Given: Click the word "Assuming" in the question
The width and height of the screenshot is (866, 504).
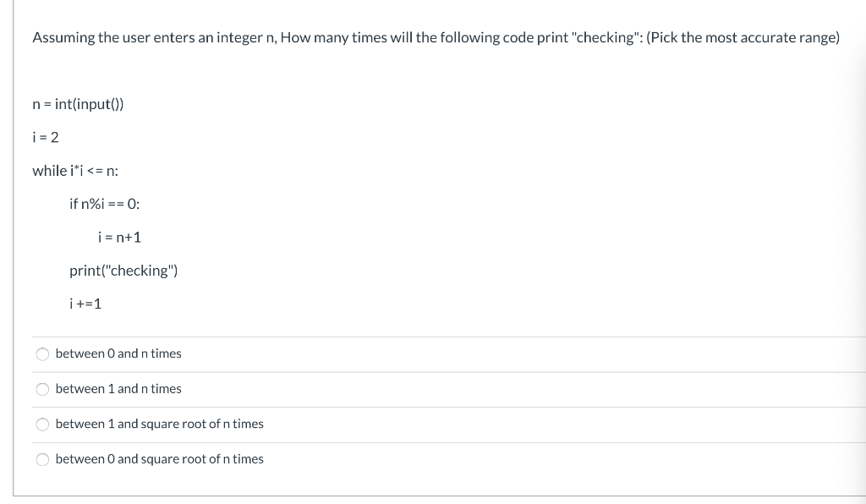Looking at the screenshot, I should [63, 38].
